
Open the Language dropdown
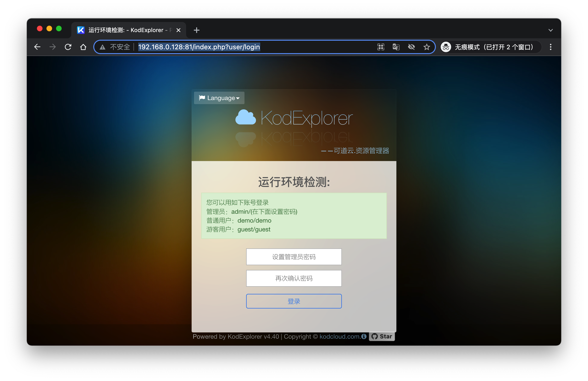(x=219, y=98)
